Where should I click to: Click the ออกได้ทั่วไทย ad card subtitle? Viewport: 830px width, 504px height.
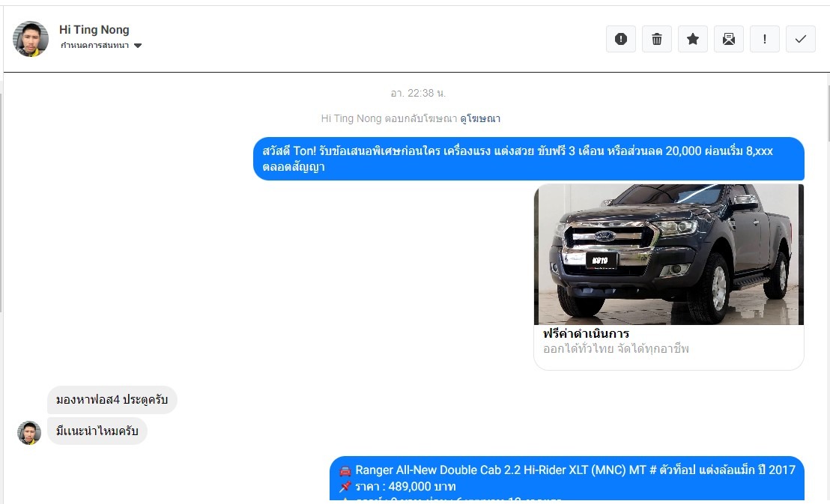tap(616, 349)
